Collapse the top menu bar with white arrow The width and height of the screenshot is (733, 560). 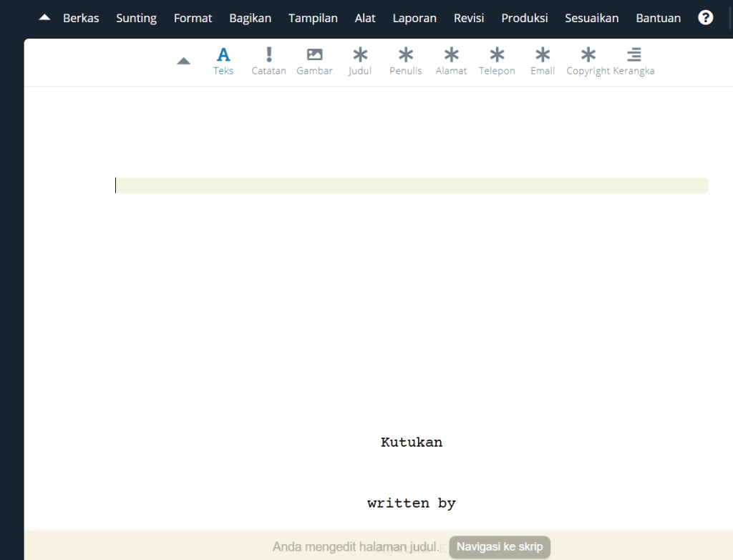point(44,18)
